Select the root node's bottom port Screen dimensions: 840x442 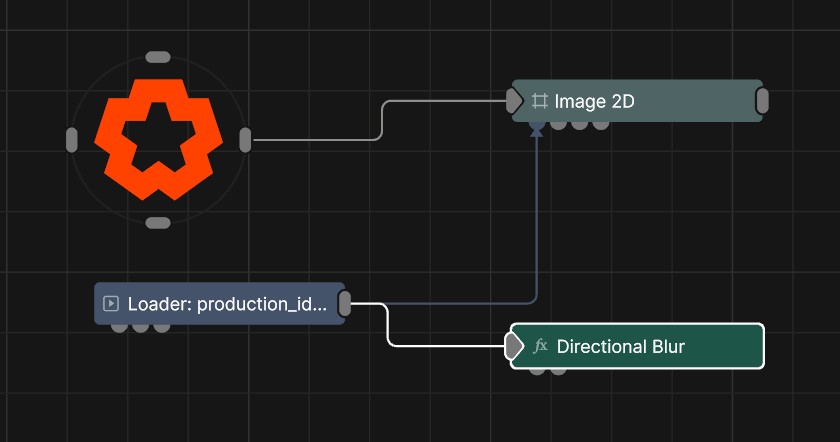(x=158, y=222)
